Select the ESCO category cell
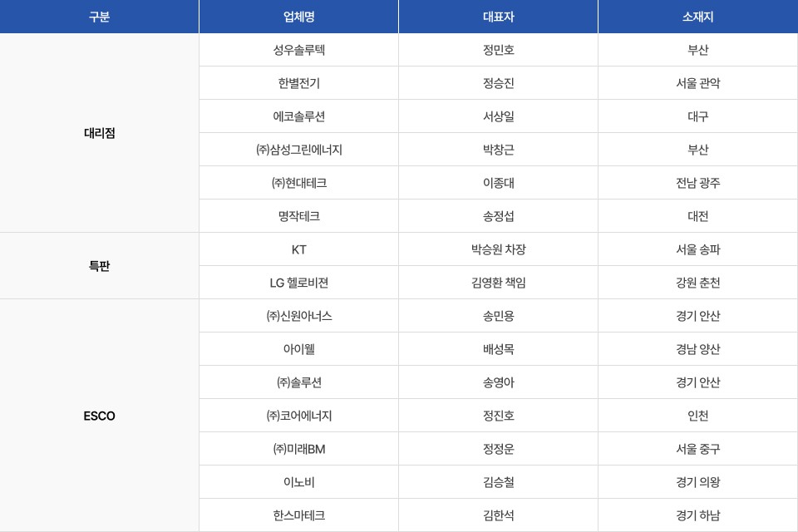This screenshot has height=532, width=798. [x=99, y=416]
